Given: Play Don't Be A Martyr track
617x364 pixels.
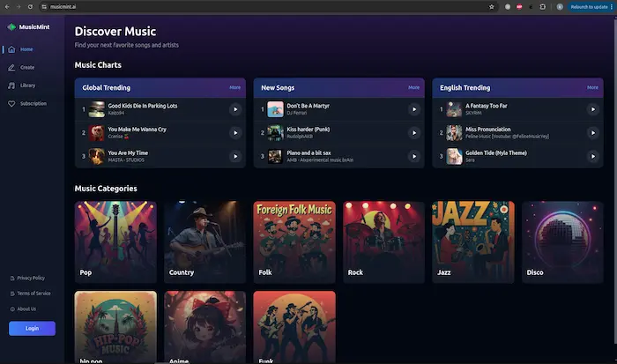Looking at the screenshot, I should (x=413, y=109).
